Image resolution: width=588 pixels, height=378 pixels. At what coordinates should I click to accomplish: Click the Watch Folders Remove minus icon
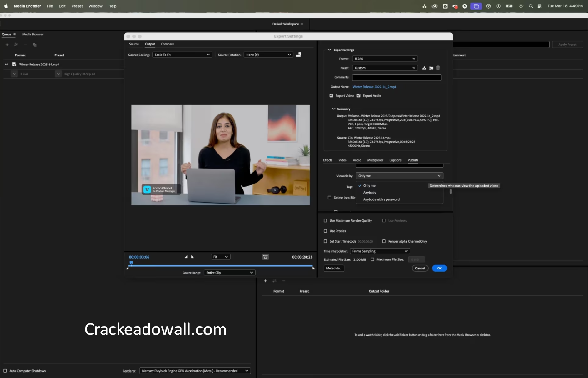284,281
